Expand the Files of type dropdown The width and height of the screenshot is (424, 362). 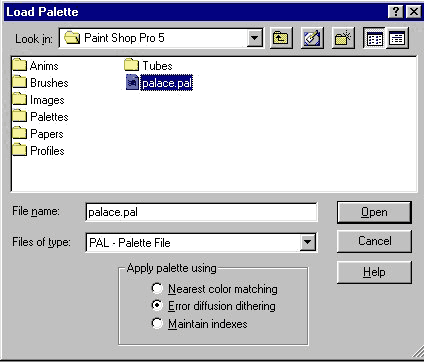coord(307,242)
